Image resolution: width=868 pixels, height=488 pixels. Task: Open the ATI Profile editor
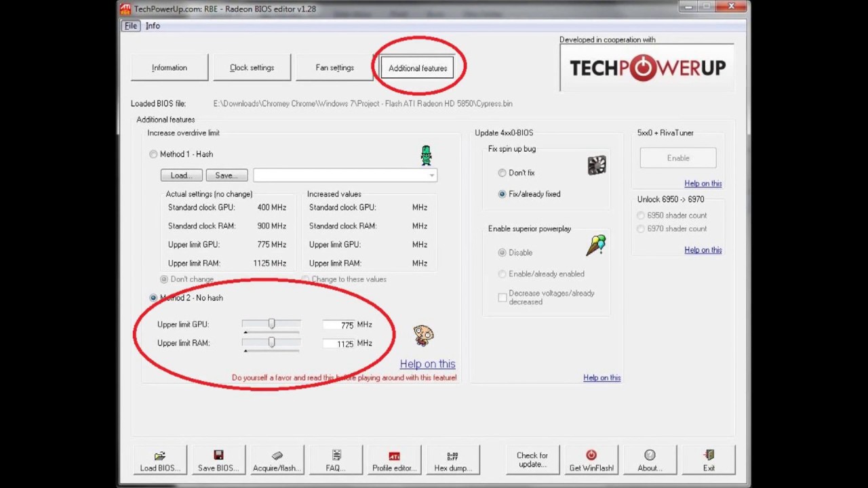tap(394, 461)
